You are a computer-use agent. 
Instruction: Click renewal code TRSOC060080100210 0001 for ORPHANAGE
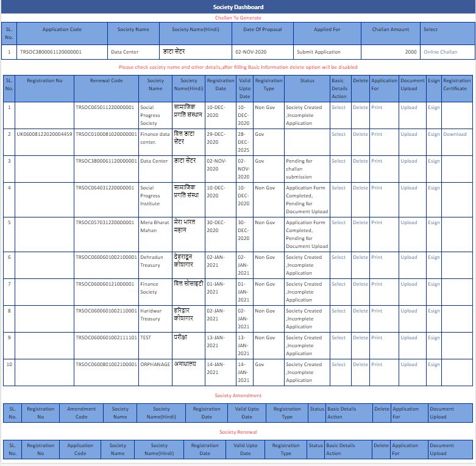click(x=106, y=364)
